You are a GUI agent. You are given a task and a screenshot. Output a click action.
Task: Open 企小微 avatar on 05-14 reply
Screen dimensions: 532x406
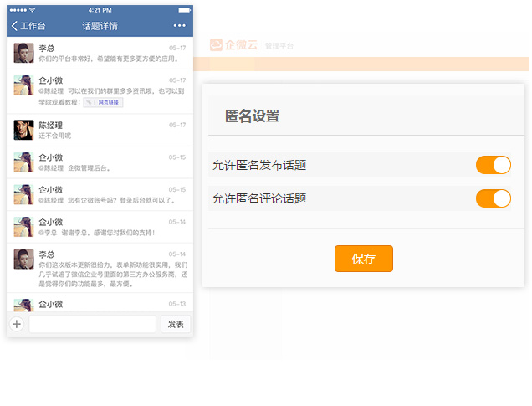point(23,227)
